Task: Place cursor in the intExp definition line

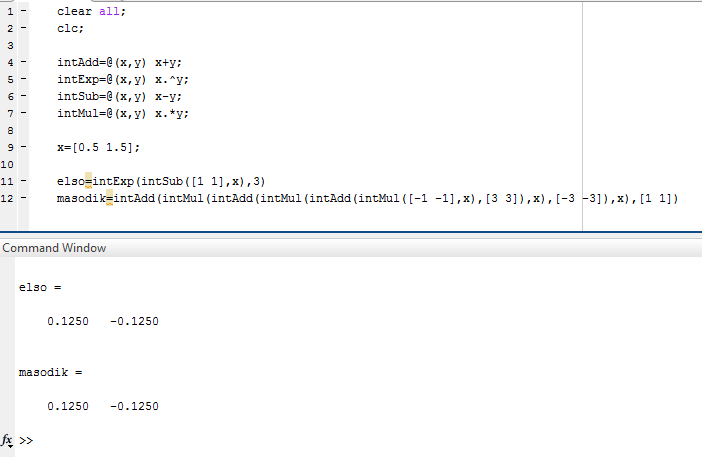Action: [x=123, y=80]
